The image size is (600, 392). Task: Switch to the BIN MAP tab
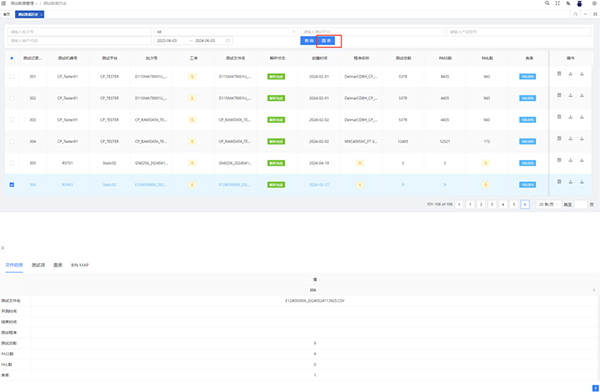coord(80,265)
